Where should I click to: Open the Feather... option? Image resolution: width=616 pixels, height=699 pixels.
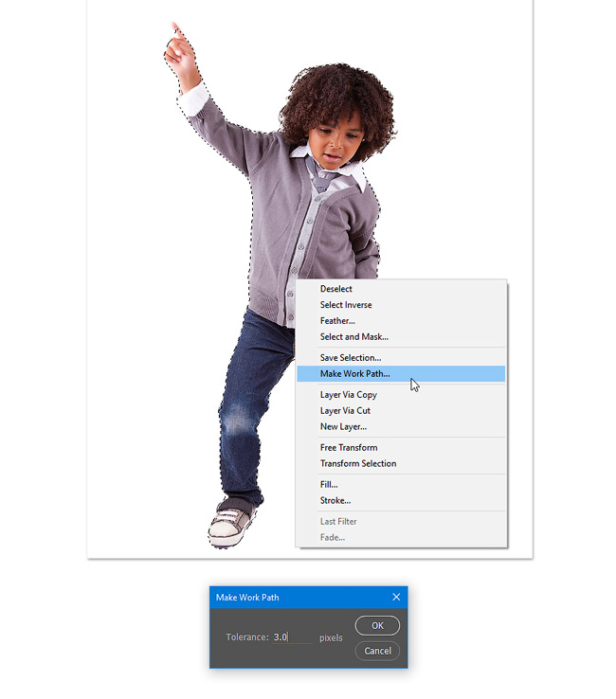click(x=401, y=321)
